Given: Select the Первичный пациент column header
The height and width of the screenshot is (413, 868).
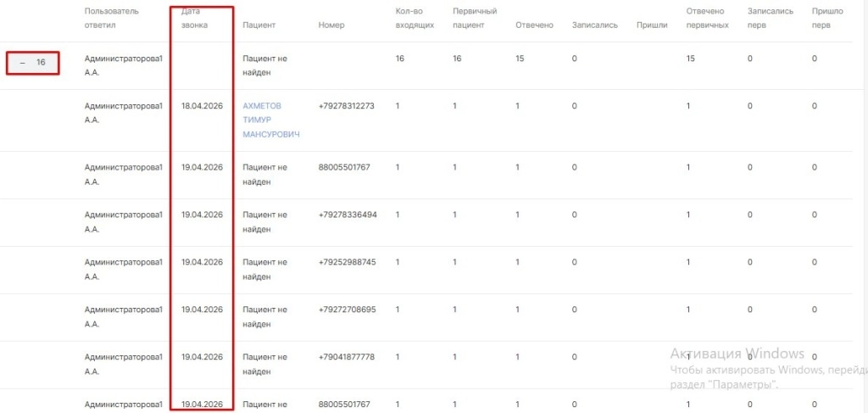Looking at the screenshot, I should point(475,19).
